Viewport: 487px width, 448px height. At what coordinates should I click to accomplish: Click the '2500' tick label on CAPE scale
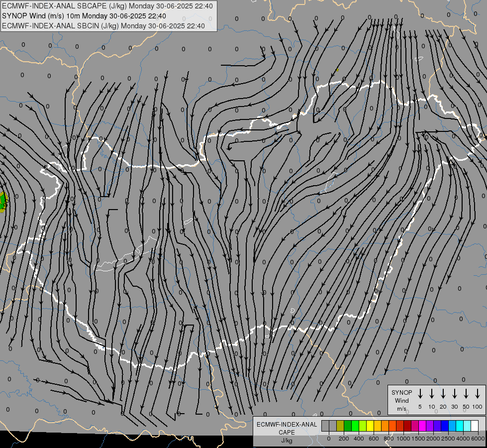point(448,439)
